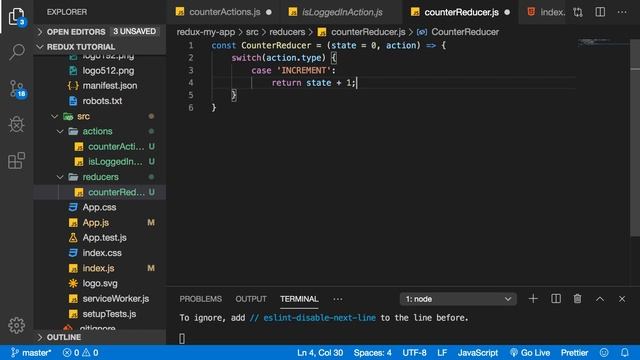Image resolution: width=640 pixels, height=360 pixels.
Task: Open robots.txt in explorer
Action: [x=100, y=101]
